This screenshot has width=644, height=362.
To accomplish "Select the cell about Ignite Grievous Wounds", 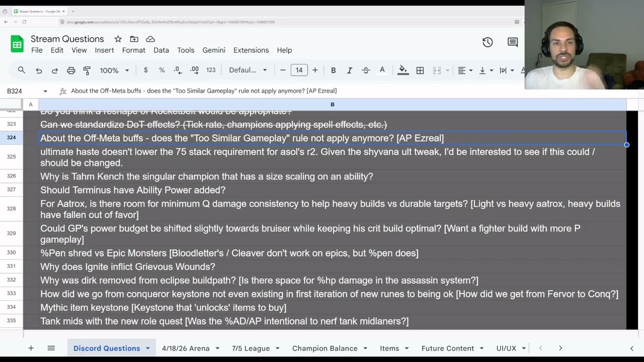I will pos(332,267).
